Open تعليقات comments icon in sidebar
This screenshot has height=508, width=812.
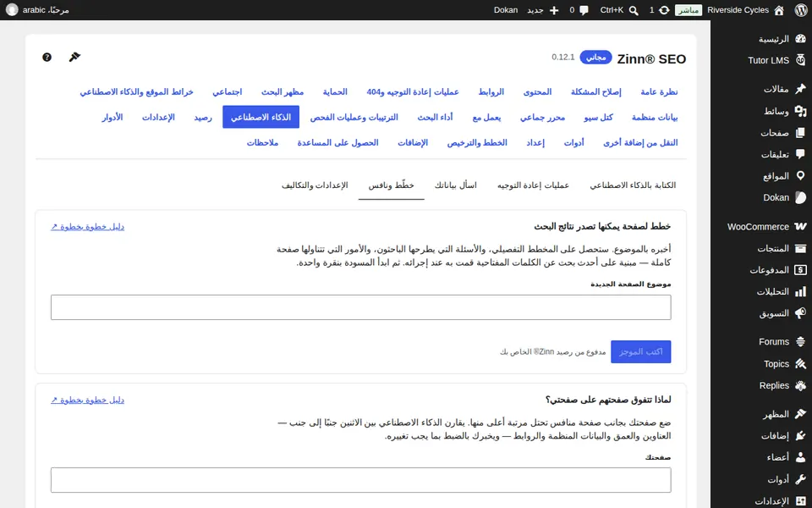pyautogui.click(x=801, y=154)
